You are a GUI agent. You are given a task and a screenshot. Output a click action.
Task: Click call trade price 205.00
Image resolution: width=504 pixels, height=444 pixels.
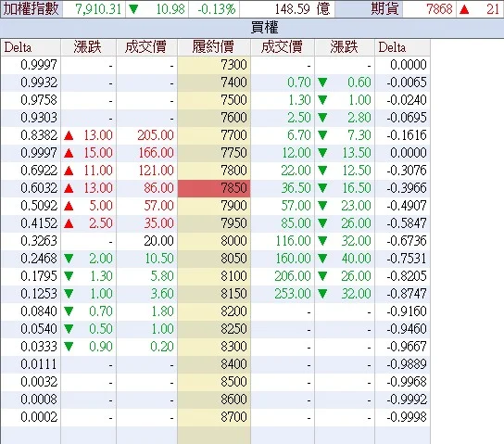click(156, 135)
